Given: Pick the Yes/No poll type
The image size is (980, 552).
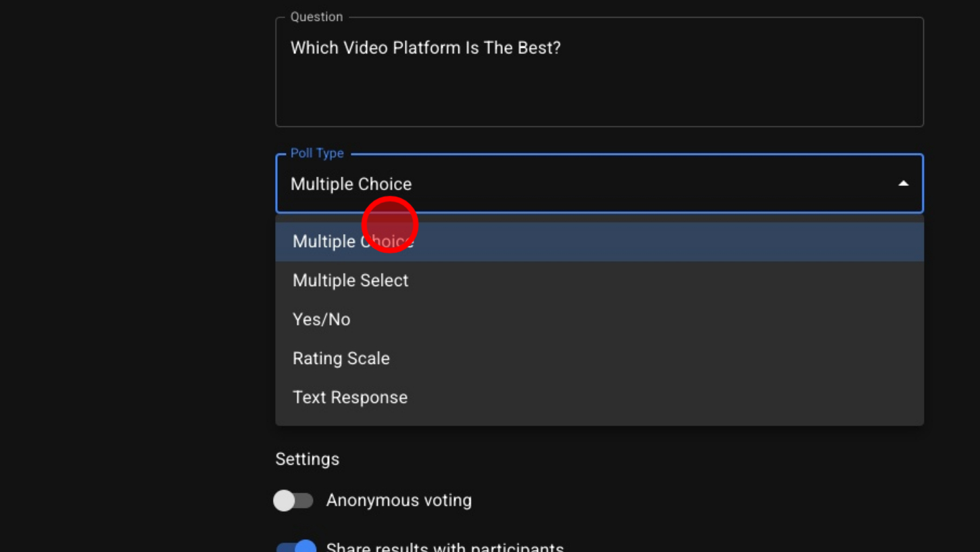Looking at the screenshot, I should coord(321,319).
